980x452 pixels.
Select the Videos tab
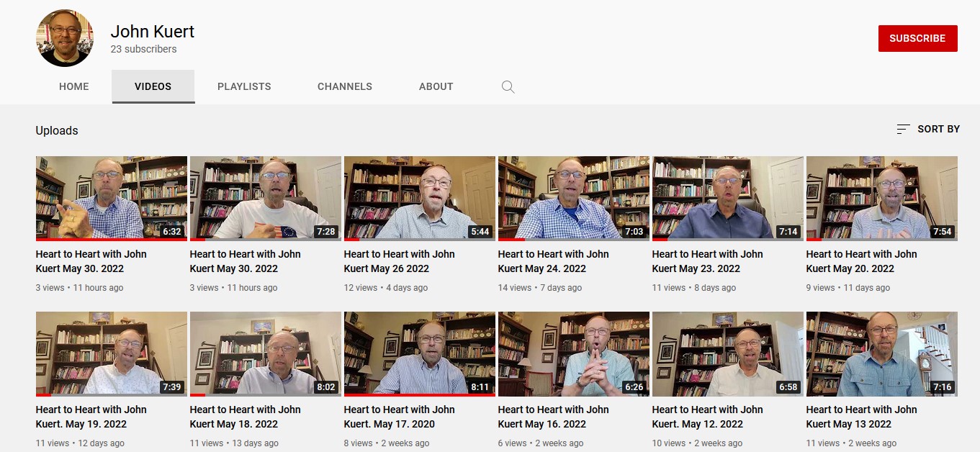153,86
